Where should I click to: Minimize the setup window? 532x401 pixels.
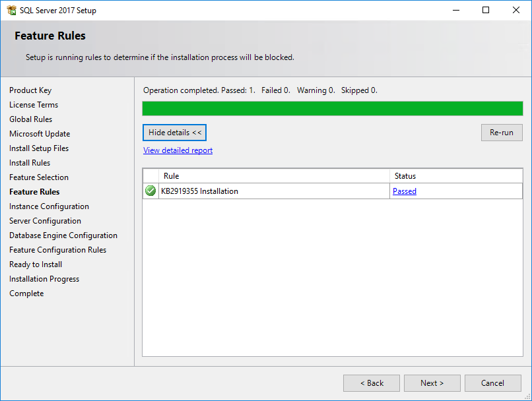[456, 10]
